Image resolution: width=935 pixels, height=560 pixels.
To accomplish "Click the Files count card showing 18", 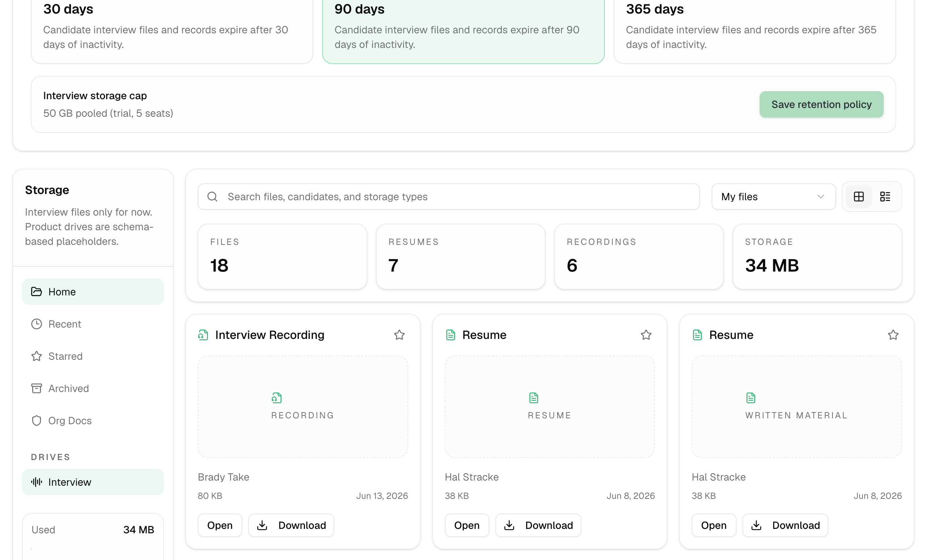I will pyautogui.click(x=282, y=257).
